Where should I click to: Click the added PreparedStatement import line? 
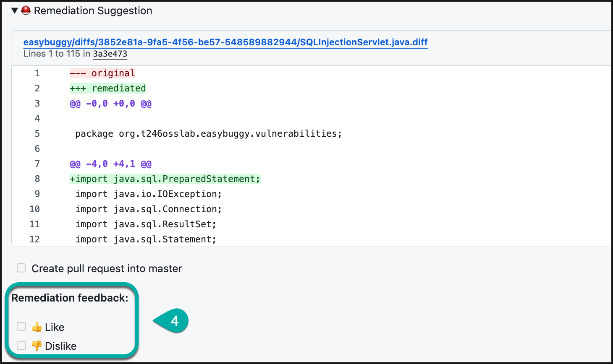coord(165,179)
